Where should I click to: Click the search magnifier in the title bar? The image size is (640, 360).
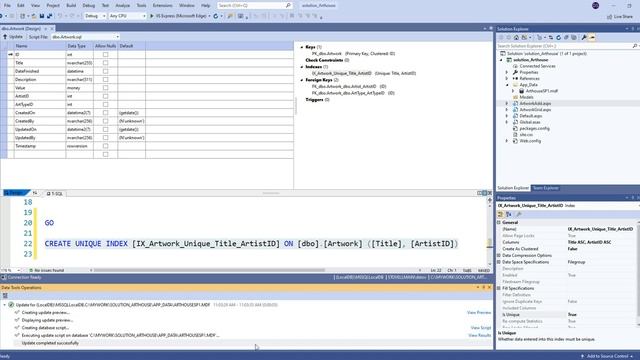[288, 6]
